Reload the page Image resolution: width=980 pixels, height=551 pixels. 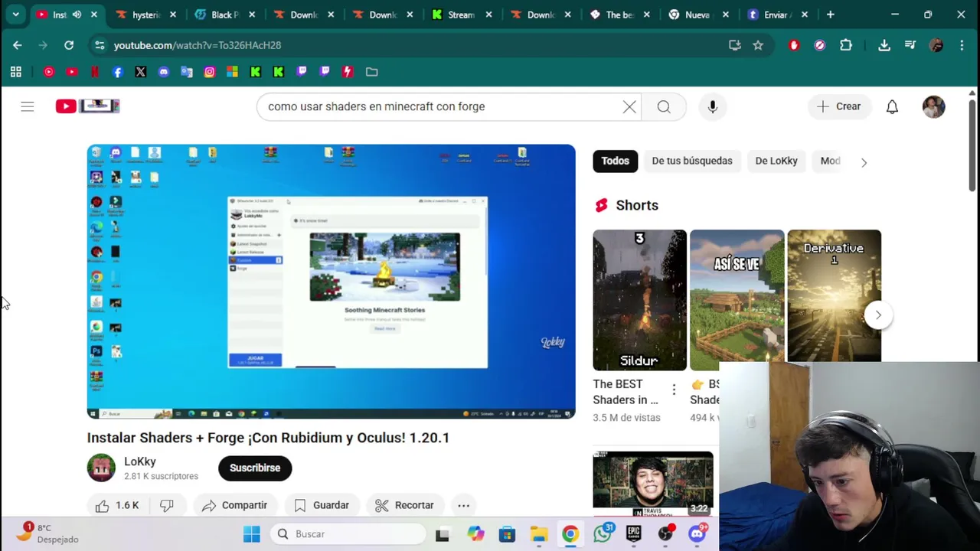(x=69, y=45)
